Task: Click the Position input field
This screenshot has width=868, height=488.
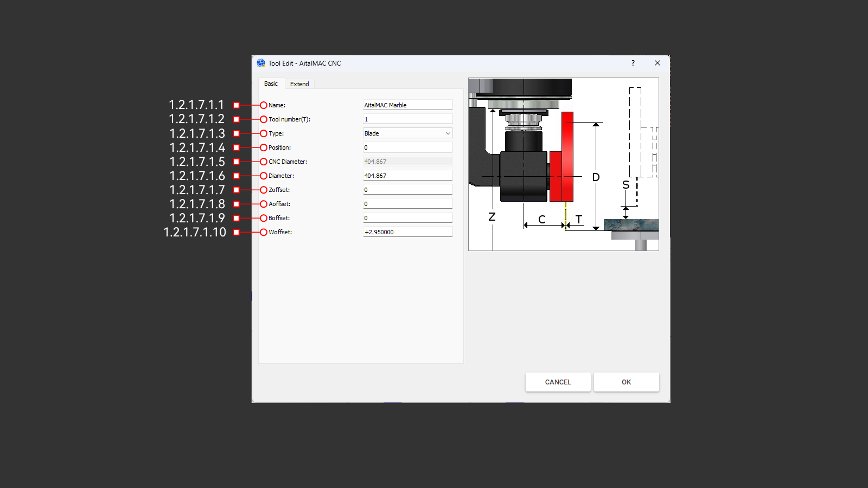Action: (x=407, y=147)
